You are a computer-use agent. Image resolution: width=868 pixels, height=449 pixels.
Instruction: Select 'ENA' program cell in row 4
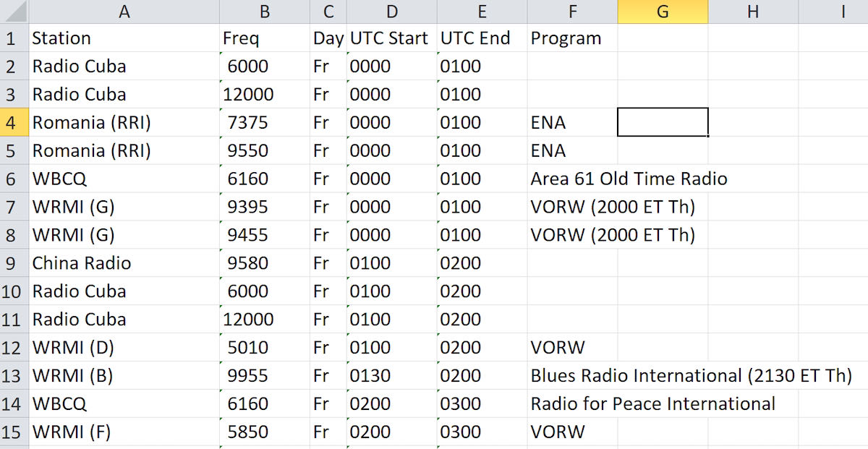point(572,122)
